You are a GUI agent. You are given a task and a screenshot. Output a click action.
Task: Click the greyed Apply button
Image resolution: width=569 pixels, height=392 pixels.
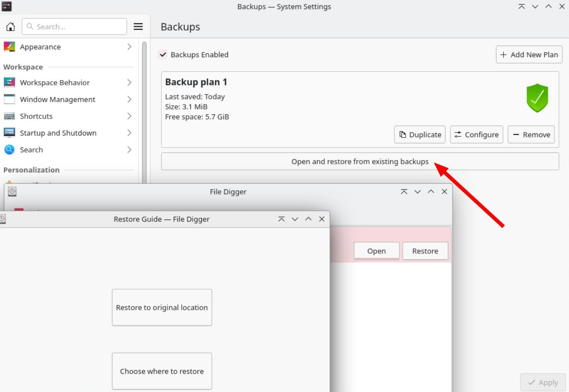543,382
